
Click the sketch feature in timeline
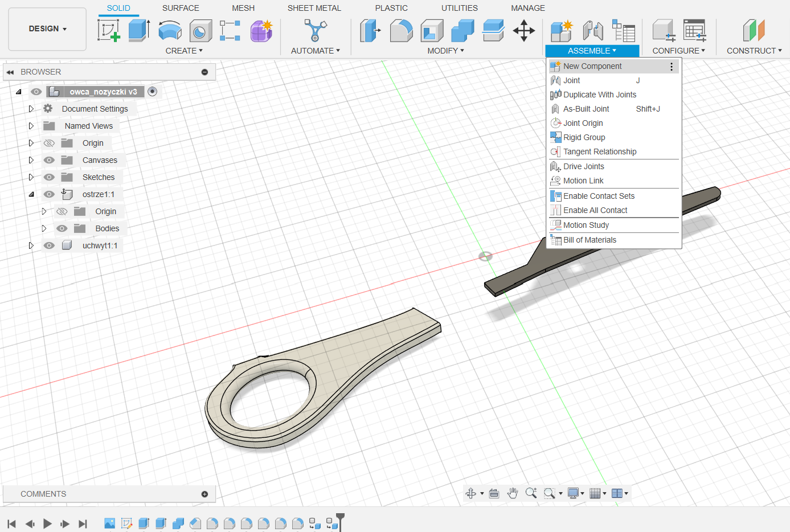pos(127,523)
